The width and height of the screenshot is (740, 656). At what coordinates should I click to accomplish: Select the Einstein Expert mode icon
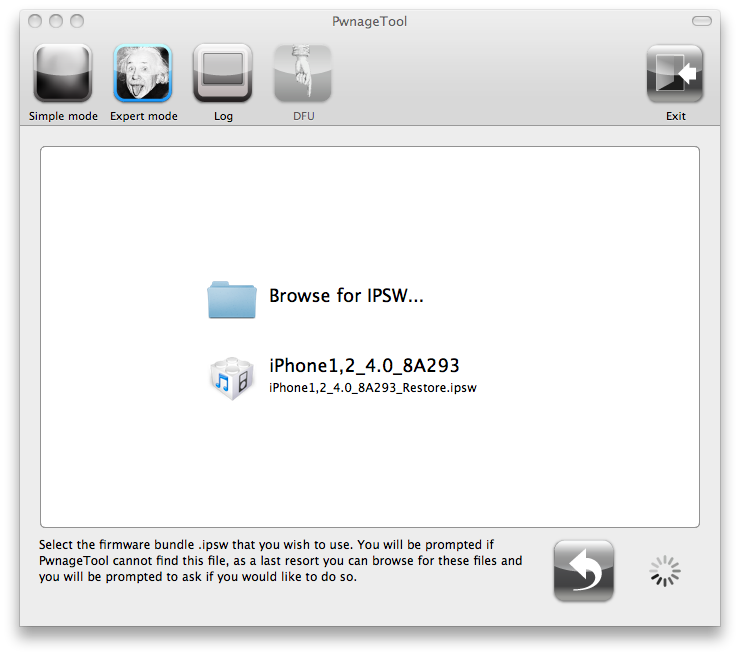(x=143, y=74)
